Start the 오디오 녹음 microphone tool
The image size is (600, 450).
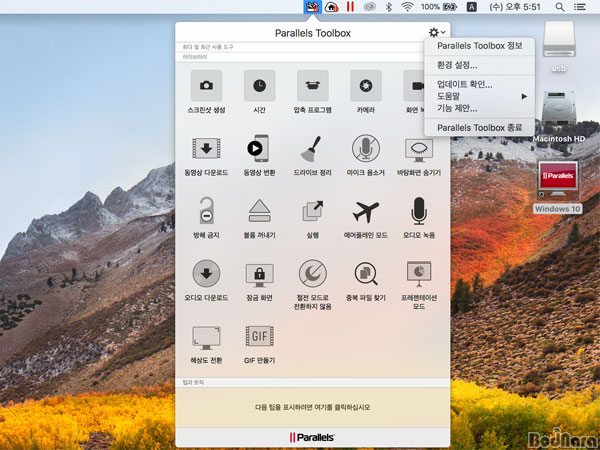(419, 218)
